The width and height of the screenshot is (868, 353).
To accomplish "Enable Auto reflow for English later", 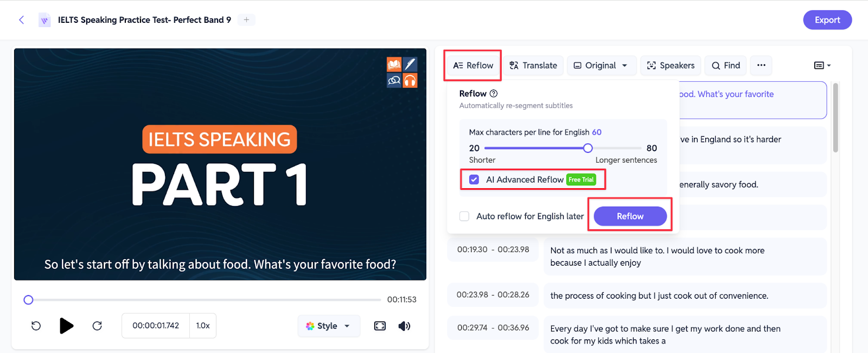I will [x=464, y=216].
